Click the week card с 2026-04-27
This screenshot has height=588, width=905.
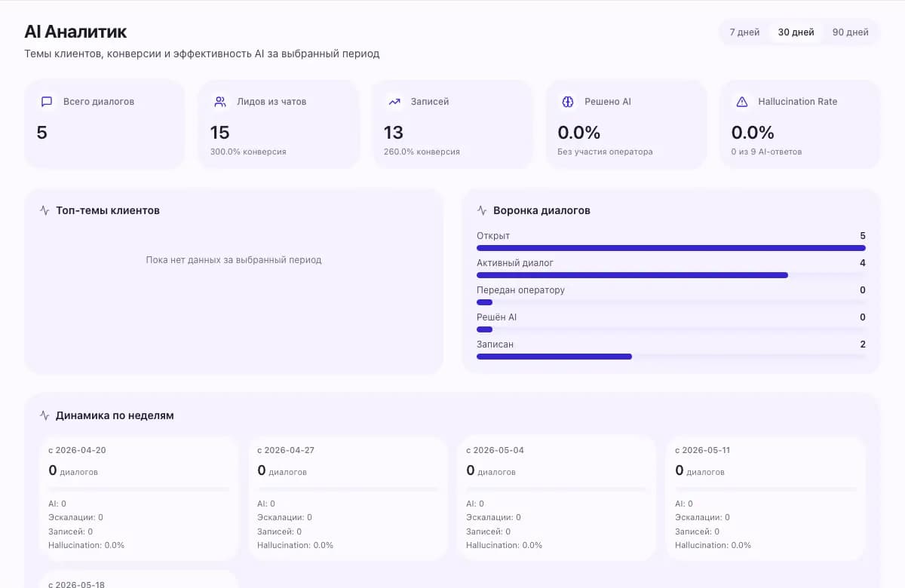tap(348, 498)
